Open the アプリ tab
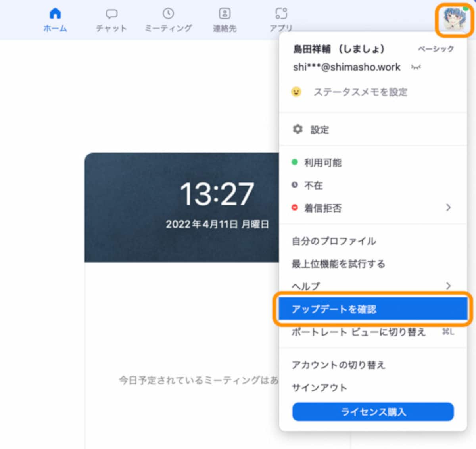 (x=281, y=20)
